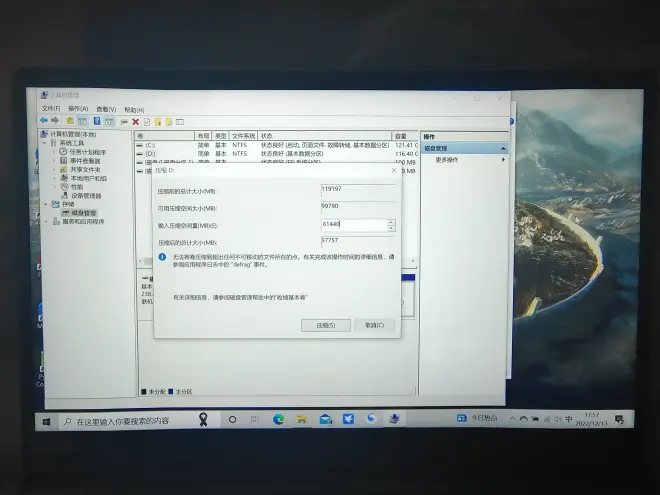Viewport: 660px width, 495px height.
Task: Select 本地用户和组 in the tree
Action: pos(88,178)
